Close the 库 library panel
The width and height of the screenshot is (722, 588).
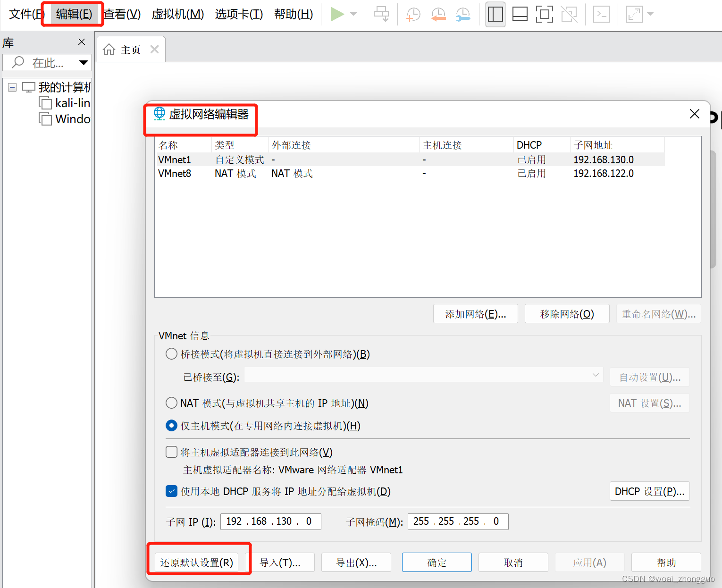pyautogui.click(x=82, y=42)
